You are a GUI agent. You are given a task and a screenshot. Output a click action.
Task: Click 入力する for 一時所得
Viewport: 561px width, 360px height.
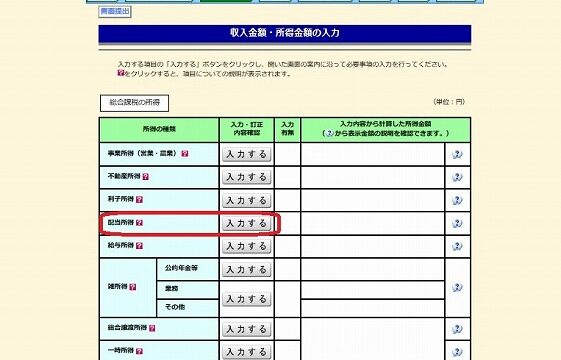247,352
